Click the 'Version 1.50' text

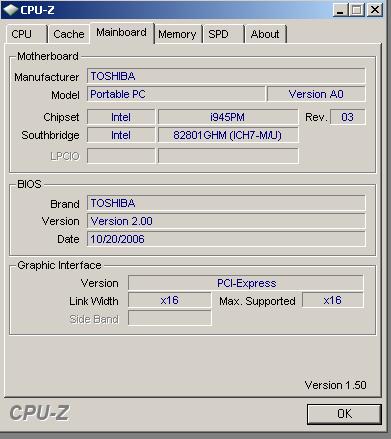335,385
